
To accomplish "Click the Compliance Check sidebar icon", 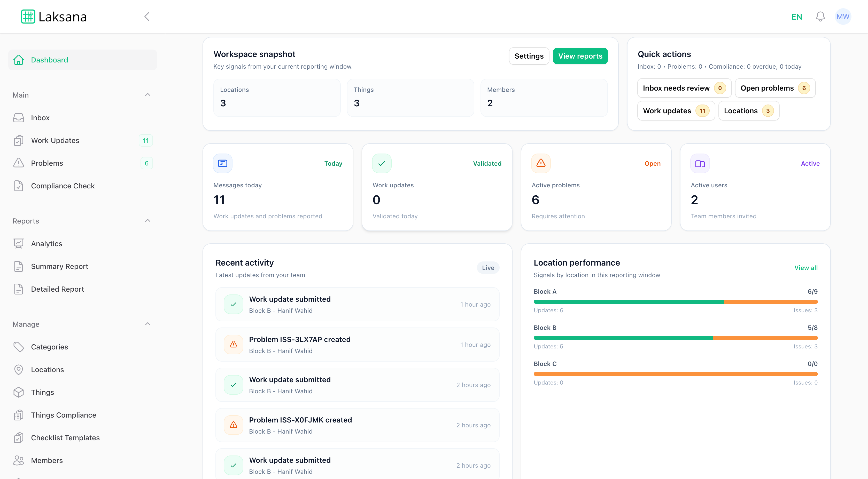I will (x=19, y=186).
